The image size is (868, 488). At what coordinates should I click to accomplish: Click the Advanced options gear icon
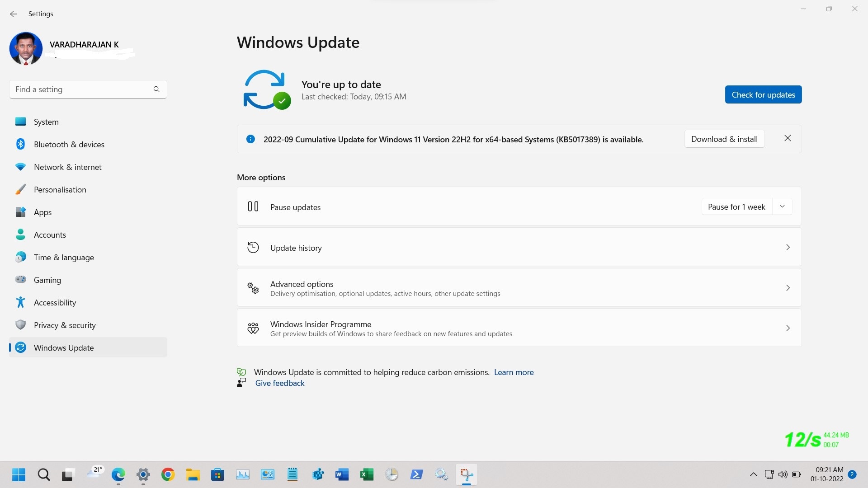coord(253,288)
